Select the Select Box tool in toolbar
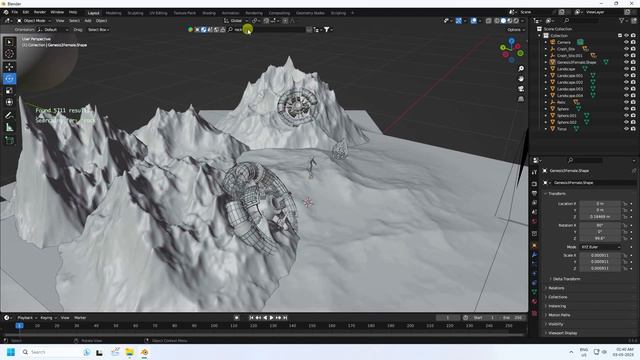 click(x=9, y=42)
